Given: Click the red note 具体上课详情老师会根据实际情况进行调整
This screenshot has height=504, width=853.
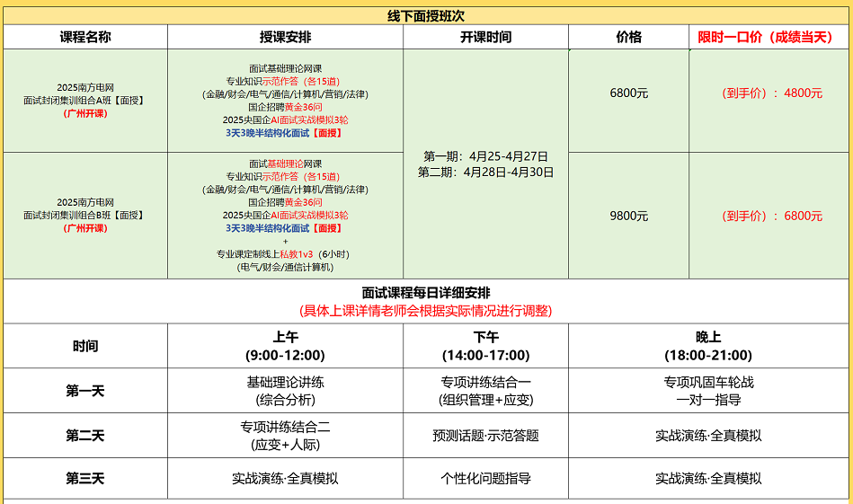Looking at the screenshot, I should pyautogui.click(x=426, y=311).
